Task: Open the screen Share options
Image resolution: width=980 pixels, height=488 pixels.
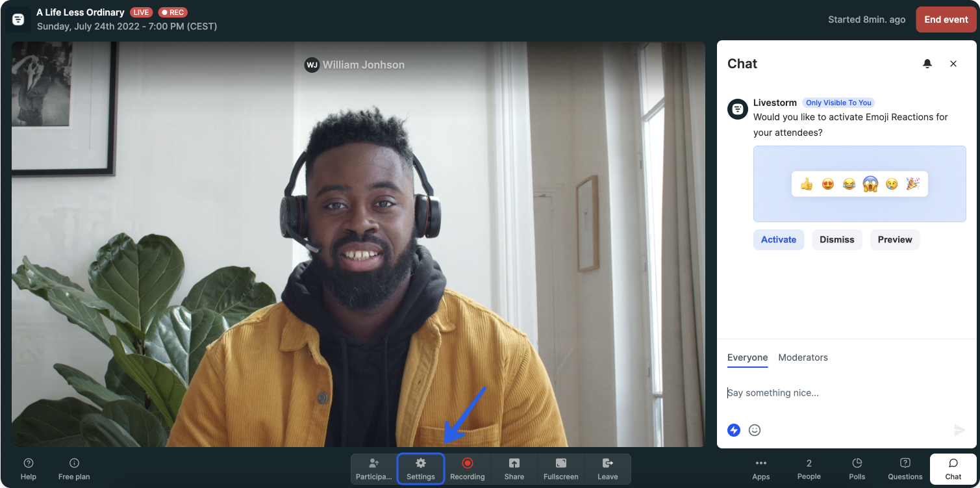Action: (514, 469)
